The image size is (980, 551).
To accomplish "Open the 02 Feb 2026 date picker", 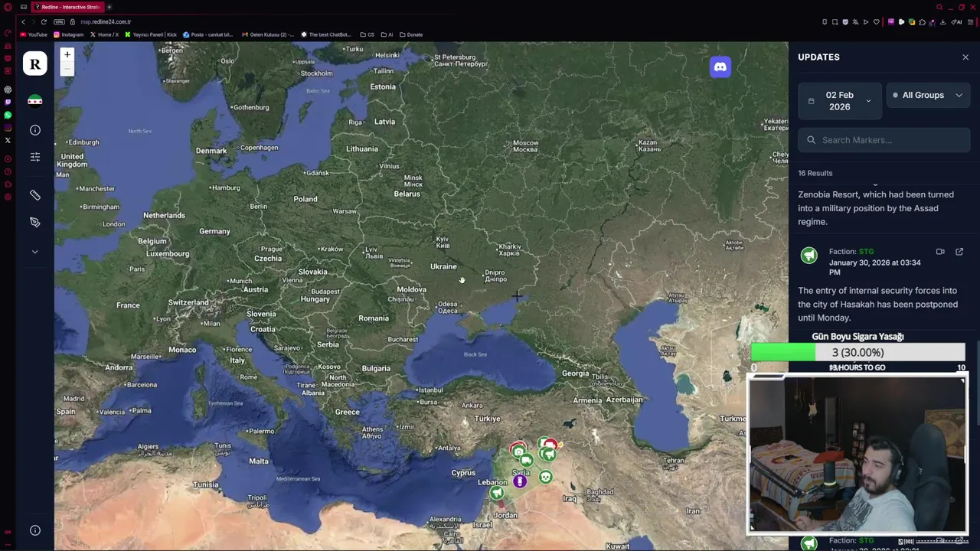I will coord(840,100).
